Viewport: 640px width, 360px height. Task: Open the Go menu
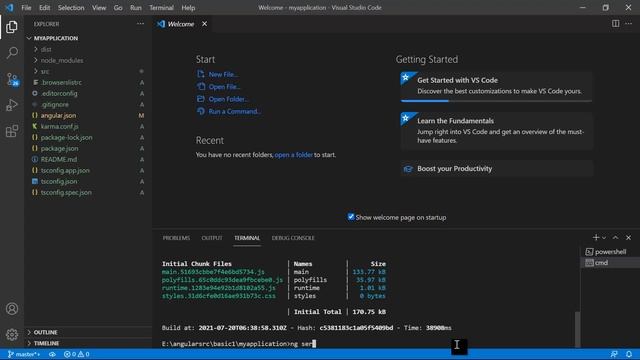coord(118,8)
